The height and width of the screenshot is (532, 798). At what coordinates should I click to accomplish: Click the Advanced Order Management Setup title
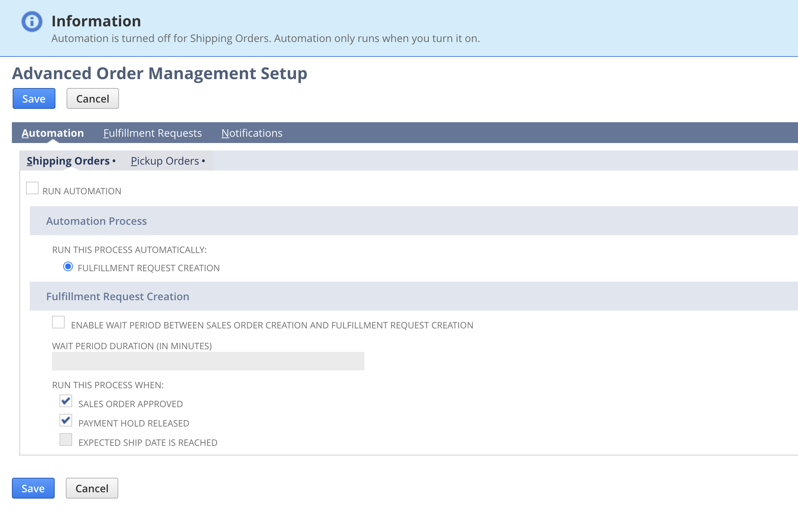pyautogui.click(x=160, y=73)
